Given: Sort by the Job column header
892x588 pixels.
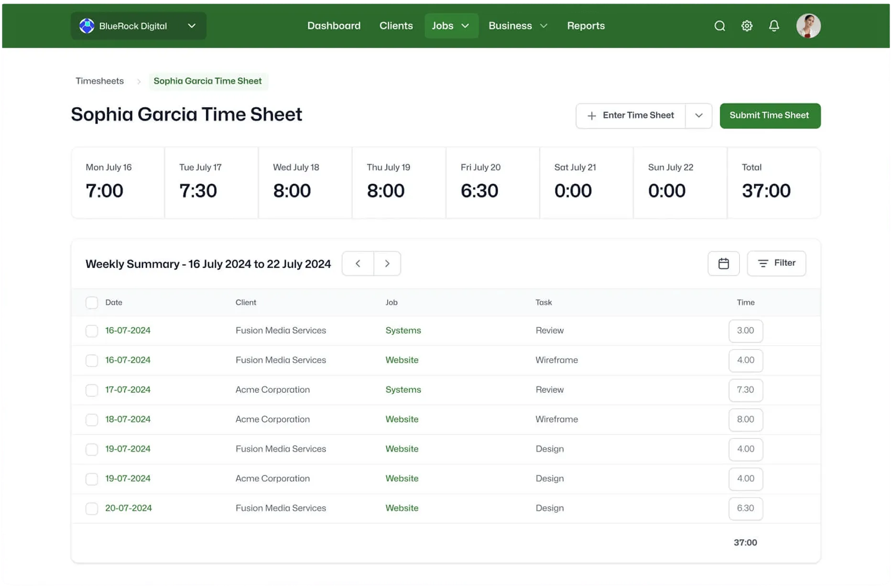Looking at the screenshot, I should 392,303.
